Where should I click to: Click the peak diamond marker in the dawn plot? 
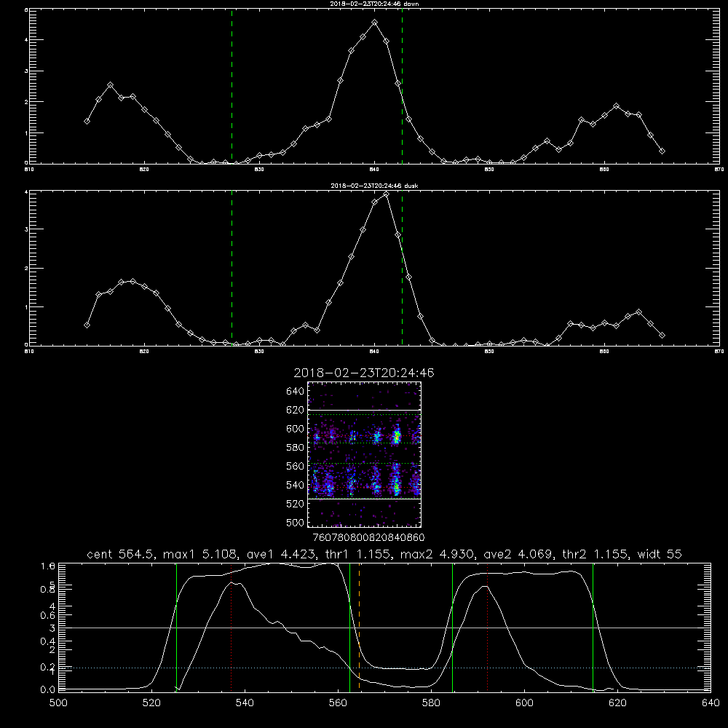point(375,23)
